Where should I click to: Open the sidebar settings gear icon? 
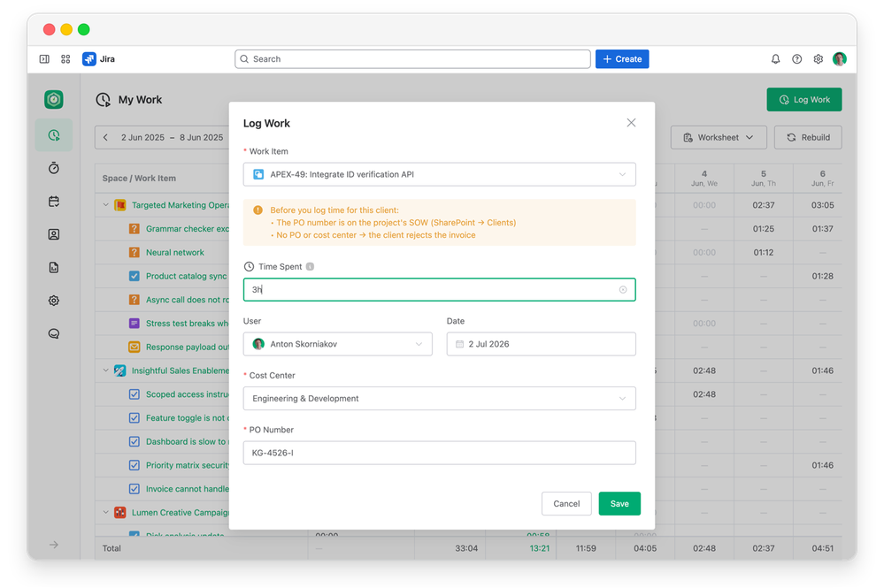pos(54,301)
